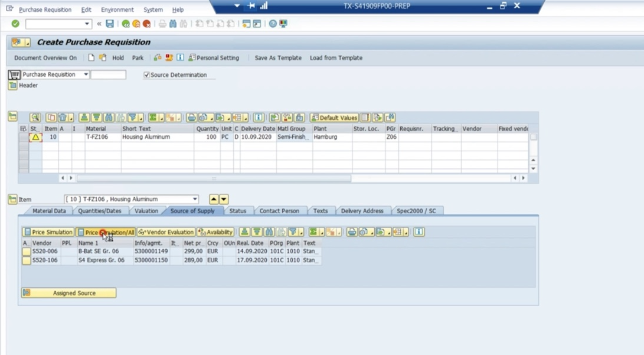This screenshot has height=355, width=644.
Task: Go to the previous item with up arrow
Action: point(214,199)
